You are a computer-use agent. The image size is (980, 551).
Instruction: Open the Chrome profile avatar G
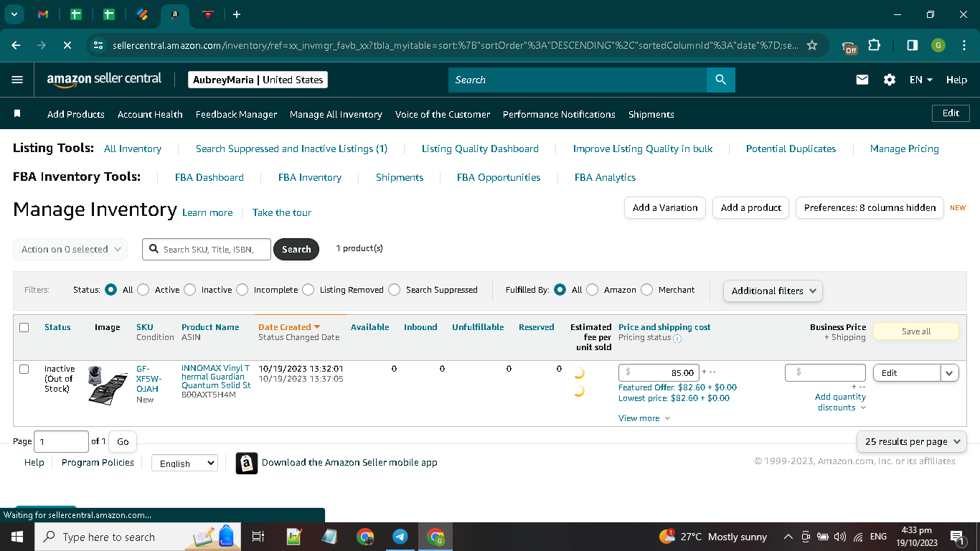point(938,45)
